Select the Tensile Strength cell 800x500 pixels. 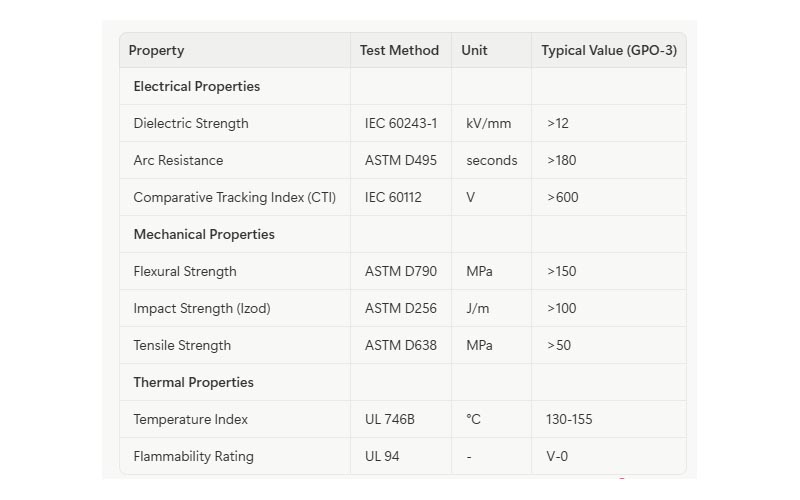click(x=182, y=346)
